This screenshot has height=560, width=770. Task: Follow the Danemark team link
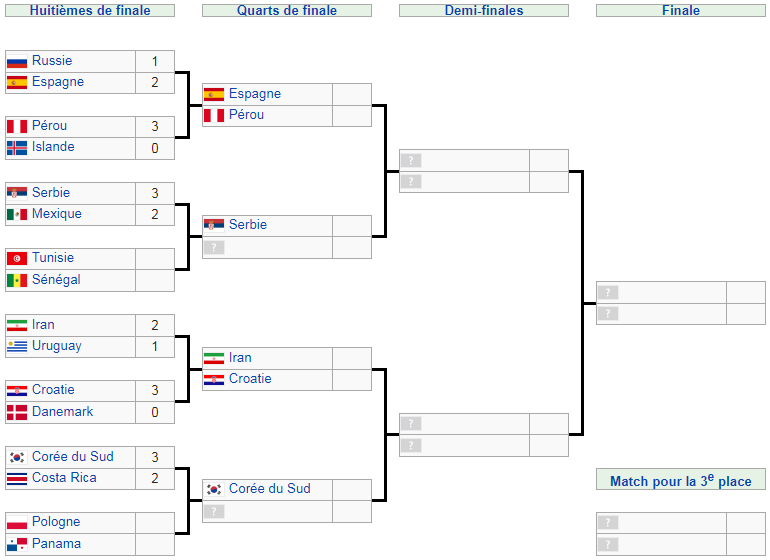tap(62, 412)
